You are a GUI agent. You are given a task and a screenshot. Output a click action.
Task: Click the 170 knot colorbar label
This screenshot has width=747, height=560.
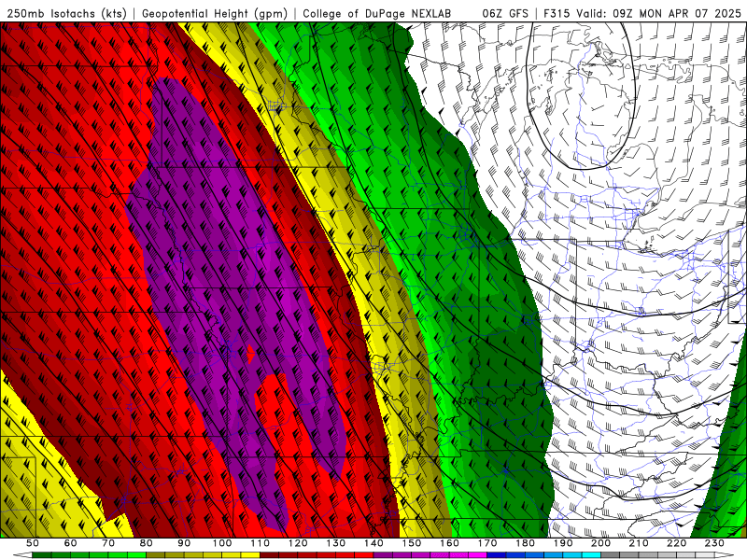tap(487, 543)
